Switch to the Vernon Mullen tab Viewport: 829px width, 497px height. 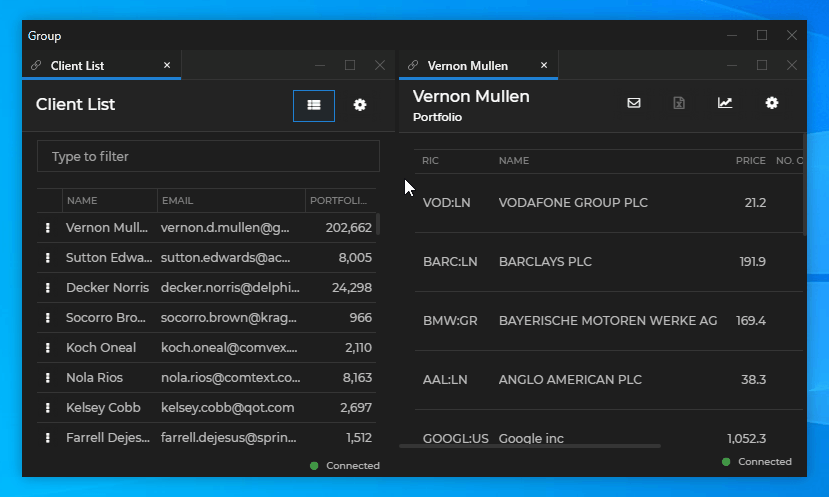click(478, 66)
